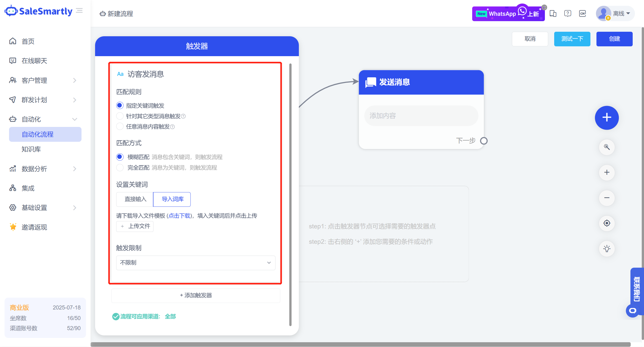The height and width of the screenshot is (347, 644).
Task: Click the CN language switch icon
Action: tap(582, 14)
